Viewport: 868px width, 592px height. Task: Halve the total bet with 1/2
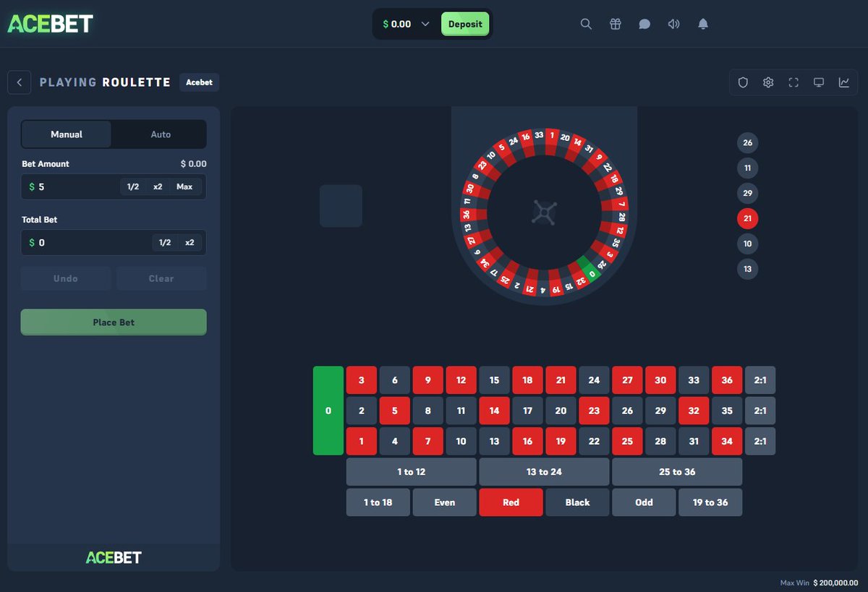click(165, 242)
